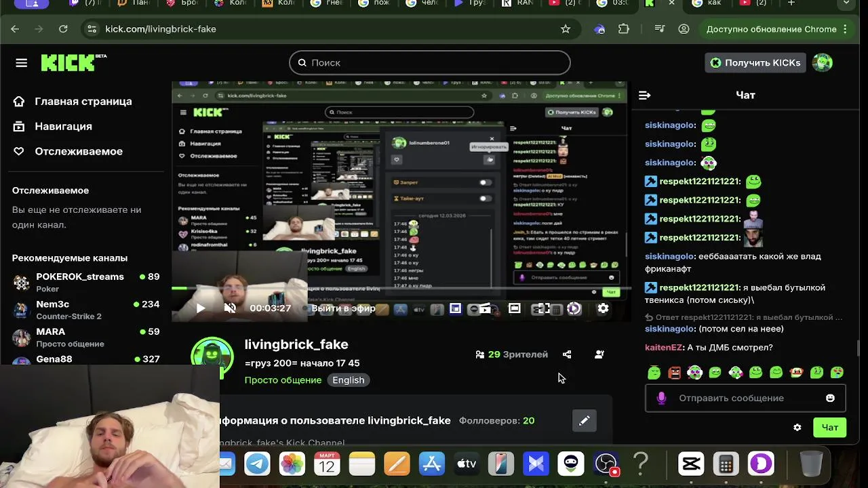Open chat settings gear

pyautogui.click(x=797, y=428)
